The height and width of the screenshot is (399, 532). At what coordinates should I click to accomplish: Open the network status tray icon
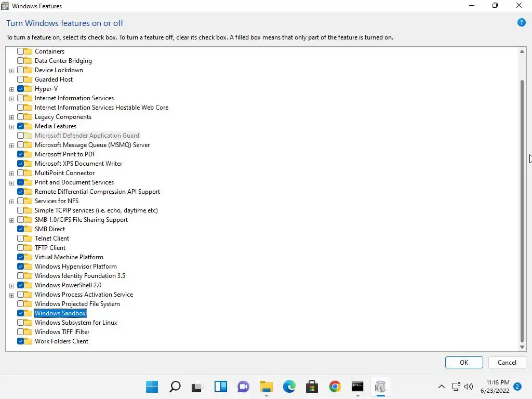456,387
